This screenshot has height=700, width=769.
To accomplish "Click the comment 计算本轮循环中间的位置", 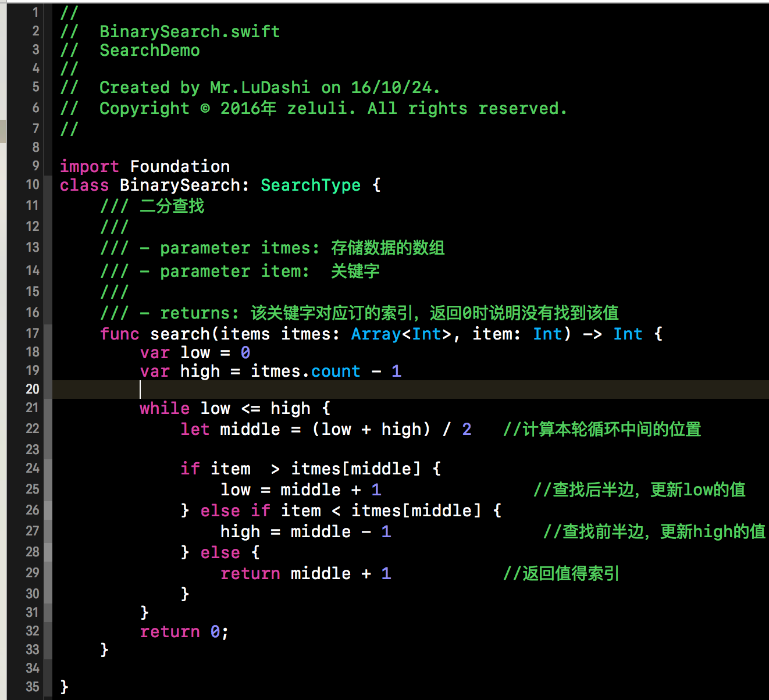I will (x=602, y=429).
